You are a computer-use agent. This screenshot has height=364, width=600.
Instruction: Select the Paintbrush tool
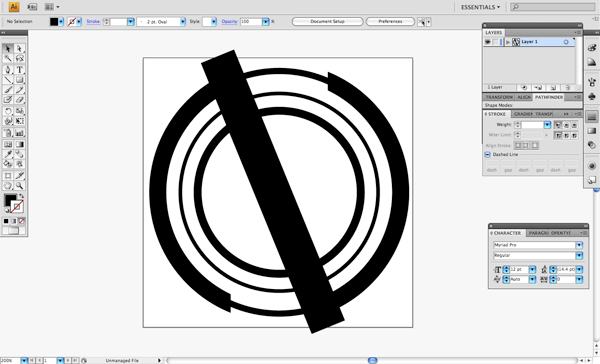pos(8,90)
